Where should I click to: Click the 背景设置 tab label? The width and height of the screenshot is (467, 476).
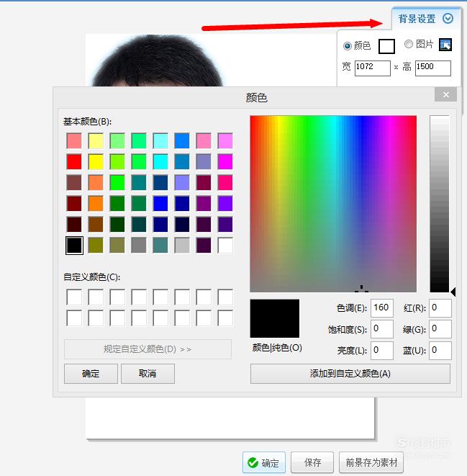coord(417,19)
